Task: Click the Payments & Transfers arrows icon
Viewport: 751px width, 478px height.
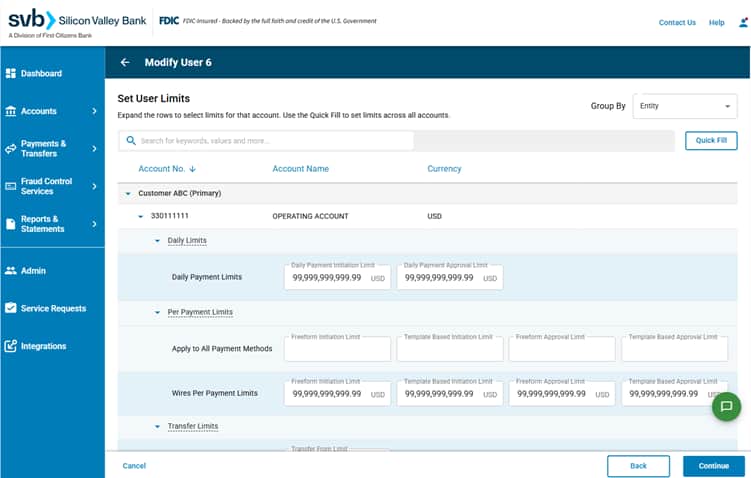Action: [11, 148]
